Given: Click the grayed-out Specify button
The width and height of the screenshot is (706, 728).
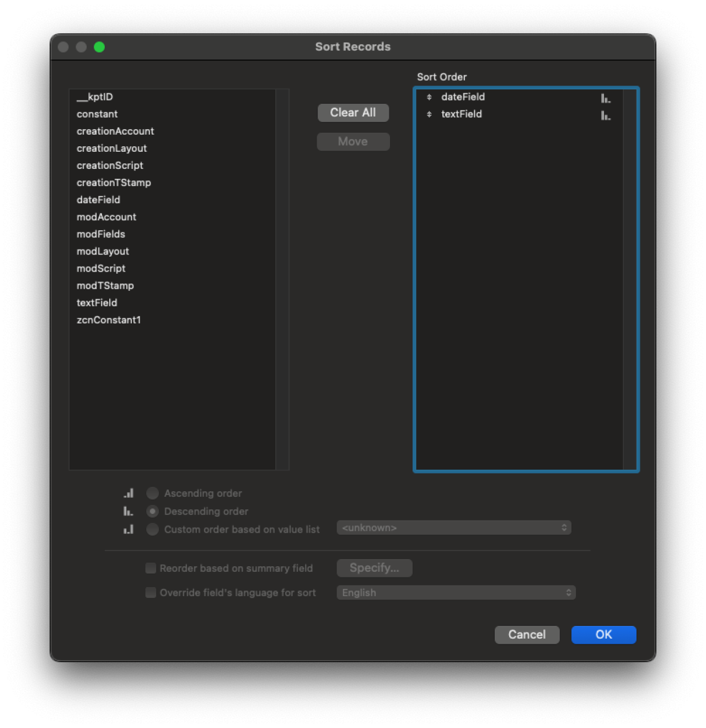Looking at the screenshot, I should [374, 568].
